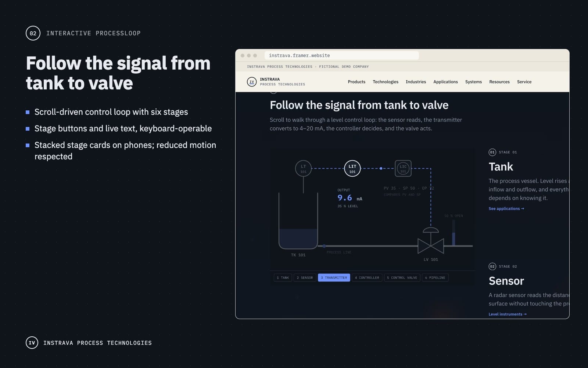This screenshot has height=368, width=588.
Task: Select the 4 Controller stage button
Action: pyautogui.click(x=367, y=277)
